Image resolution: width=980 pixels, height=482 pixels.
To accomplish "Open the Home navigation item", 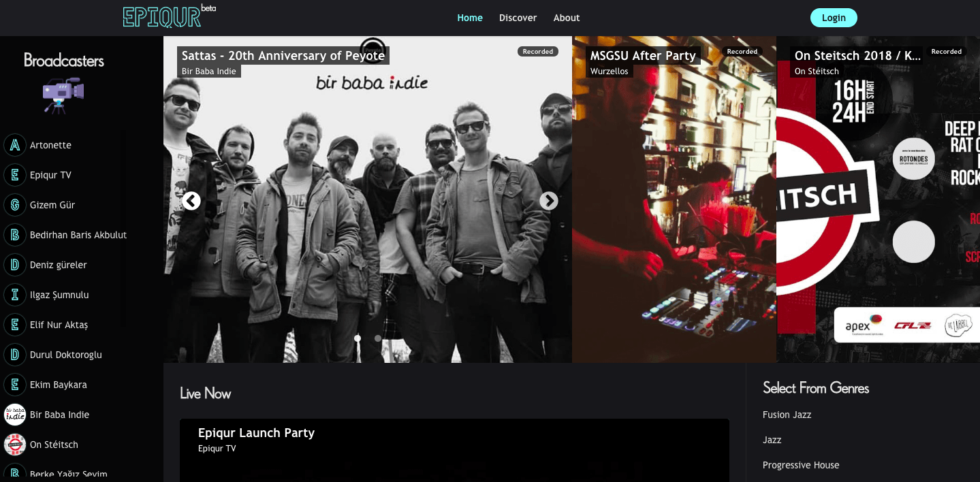I will [469, 18].
